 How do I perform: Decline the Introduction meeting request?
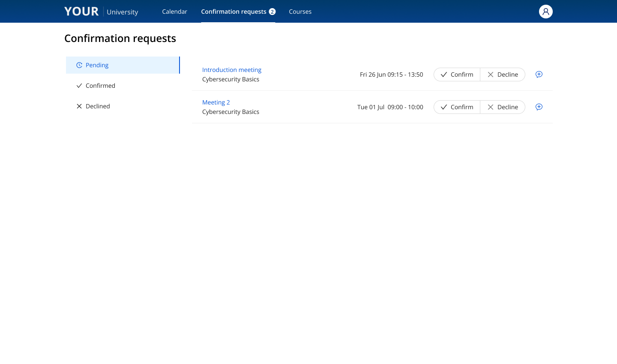coord(503,75)
